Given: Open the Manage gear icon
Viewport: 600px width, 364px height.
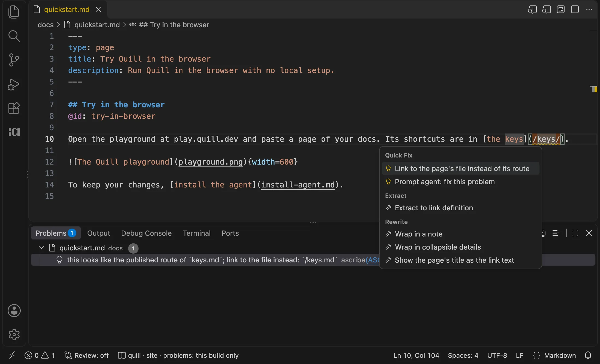Looking at the screenshot, I should [14, 335].
